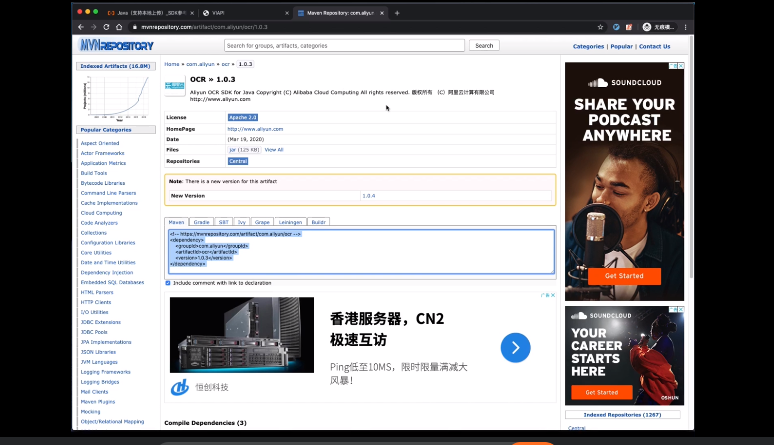The height and width of the screenshot is (445, 774).
Task: Close the VIAPI tab
Action: tap(287, 13)
